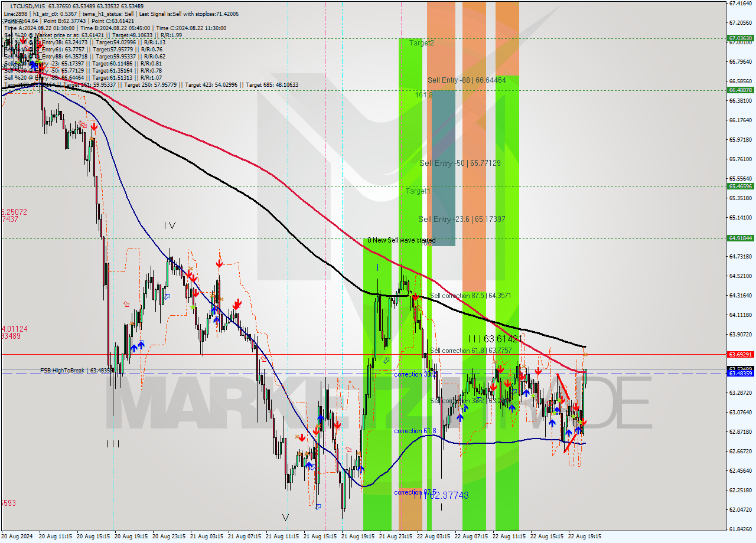Select the 'Last Signal is:Sell with stoploss' info line
This screenshot has height=543, width=756.
(x=188, y=14)
